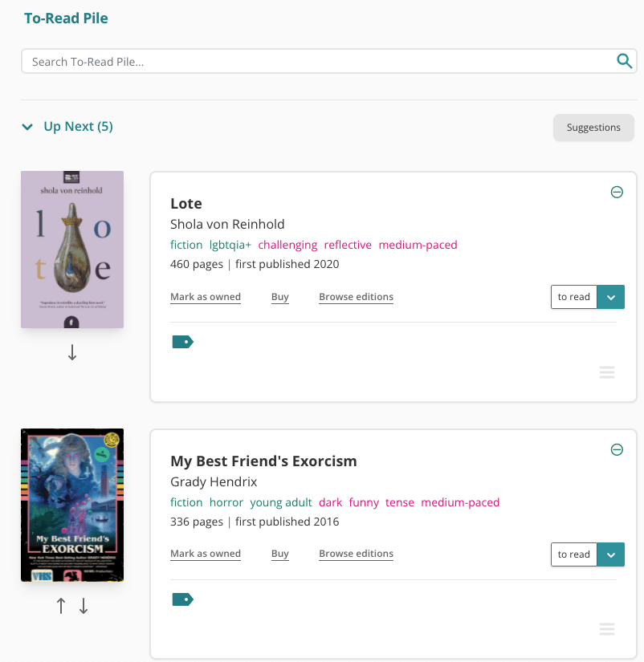Remove My Best Friend's Exorcism from Up Next
The height and width of the screenshot is (662, 644).
617,449
